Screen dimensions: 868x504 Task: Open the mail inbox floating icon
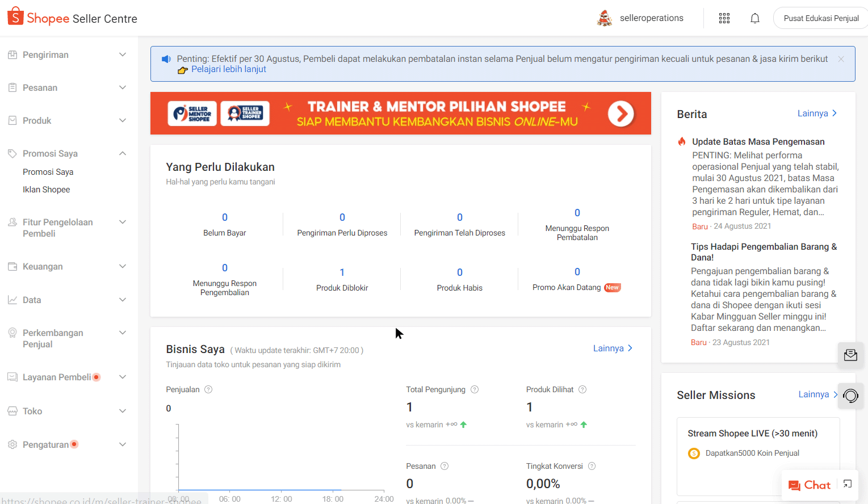click(x=850, y=355)
